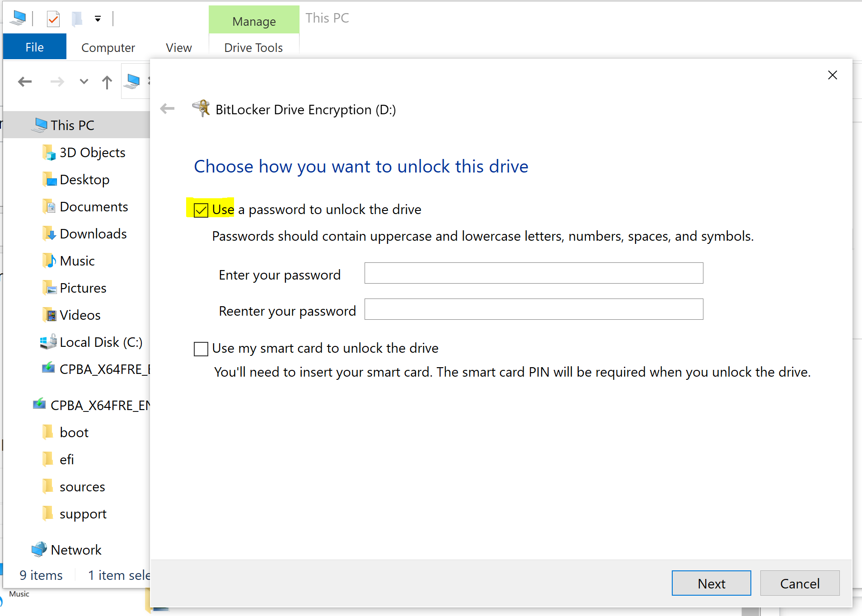
Task: Cancel the BitLocker encryption wizard
Action: 799,583
